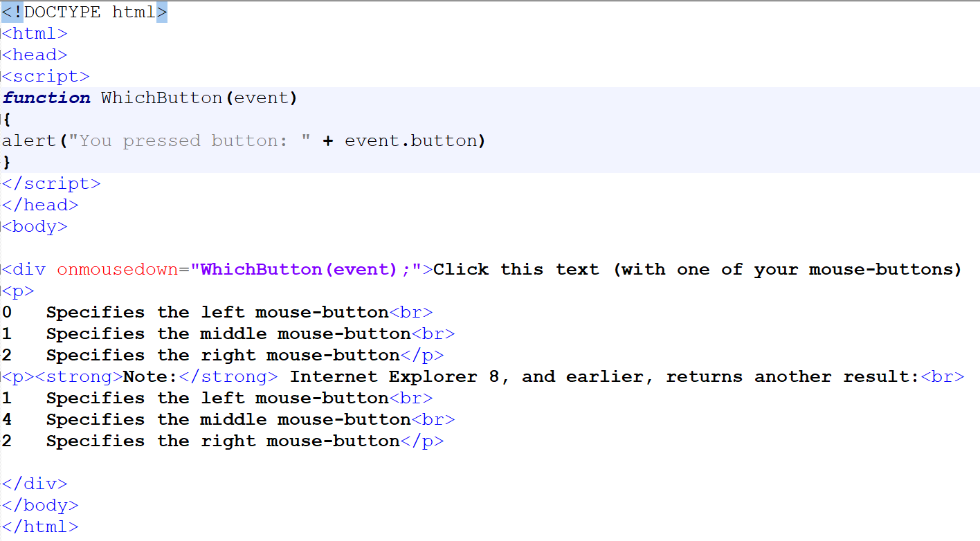
Task: Click 'WhichButton' in the function declaration line
Action: click(162, 98)
